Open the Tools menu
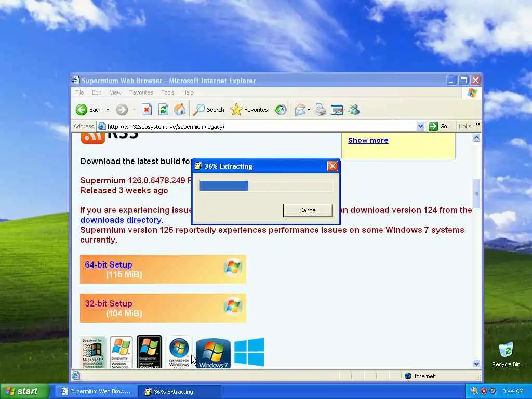 click(168, 92)
